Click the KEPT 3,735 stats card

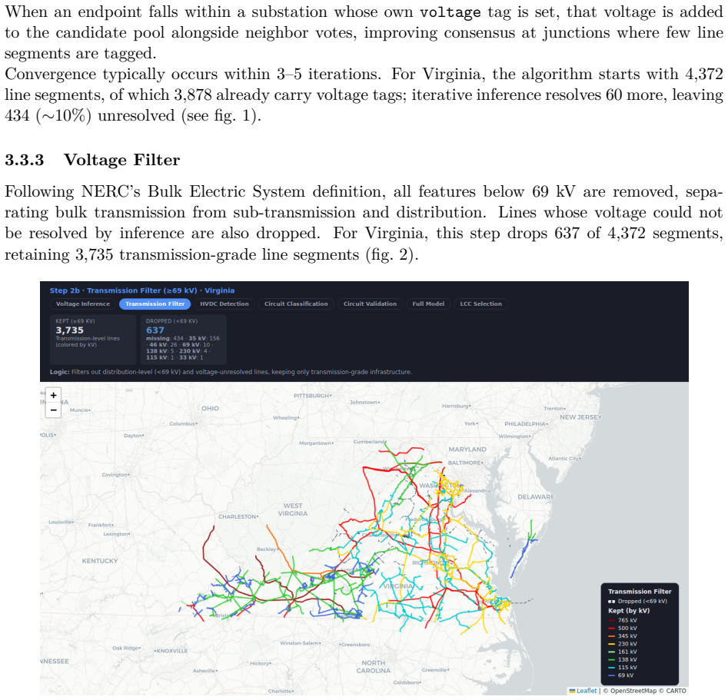click(93, 340)
